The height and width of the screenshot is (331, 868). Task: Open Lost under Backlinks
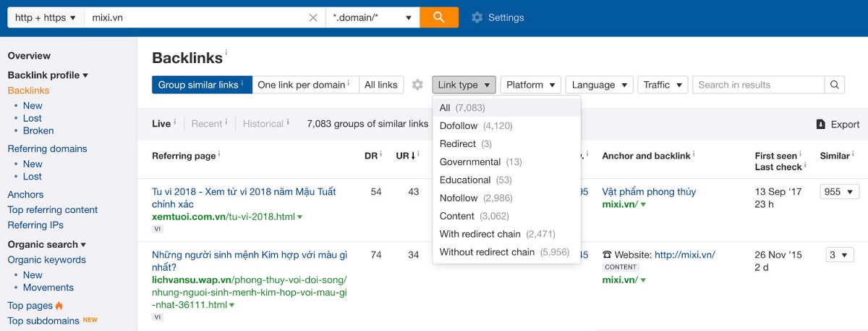pyautogui.click(x=33, y=118)
